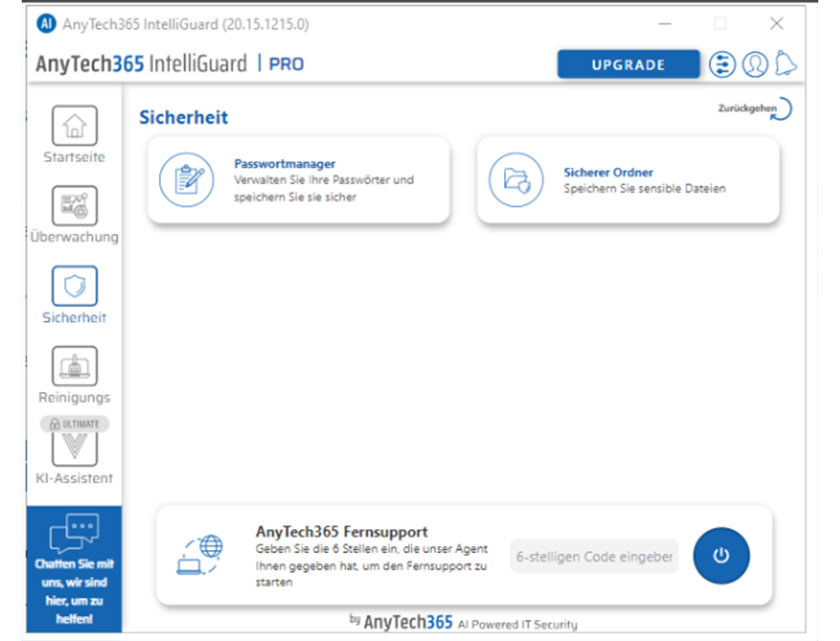840x641 pixels.
Task: Click the ULTIMATE lock badge
Action: pyautogui.click(x=74, y=424)
